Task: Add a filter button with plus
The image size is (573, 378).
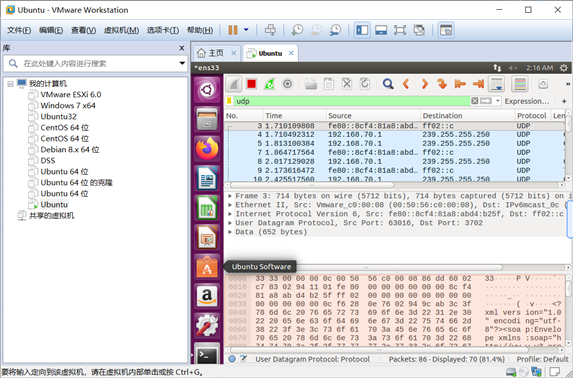Action: [x=564, y=101]
